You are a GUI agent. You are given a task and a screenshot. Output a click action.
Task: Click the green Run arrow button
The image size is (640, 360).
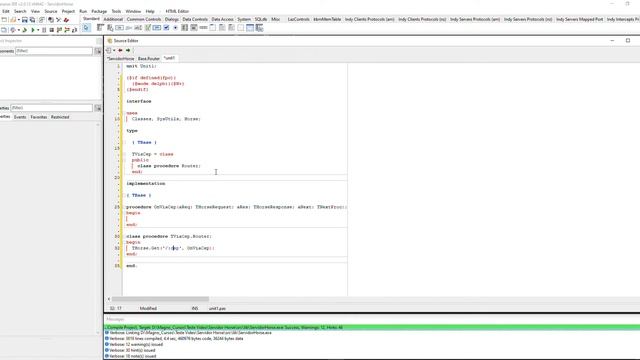33,30
